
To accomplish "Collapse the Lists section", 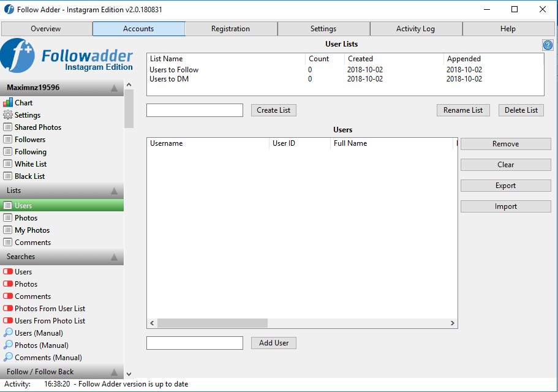I will tap(114, 191).
